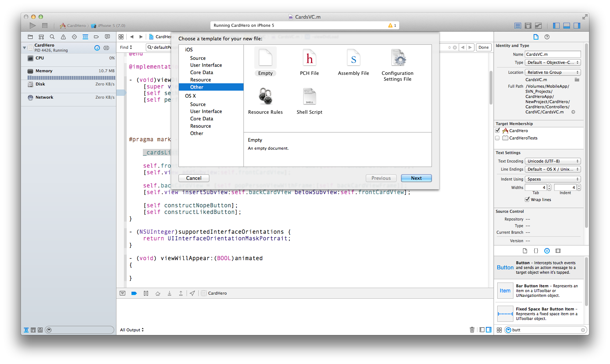
Task: Toggle the debug area visibility in toolbar
Action: (x=567, y=26)
